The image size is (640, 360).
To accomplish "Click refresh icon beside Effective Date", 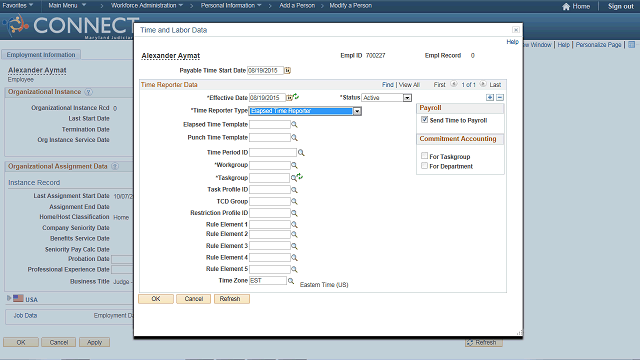I will (x=296, y=97).
